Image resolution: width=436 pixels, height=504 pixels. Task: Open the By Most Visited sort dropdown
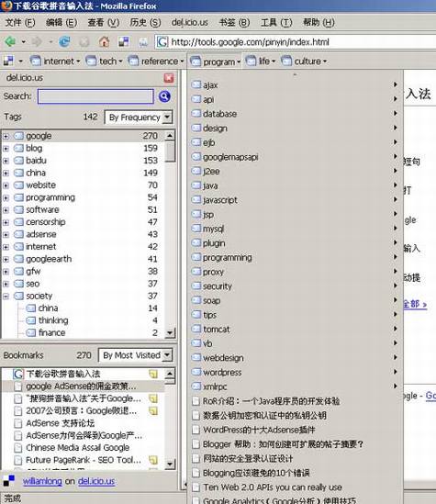[x=135, y=355]
